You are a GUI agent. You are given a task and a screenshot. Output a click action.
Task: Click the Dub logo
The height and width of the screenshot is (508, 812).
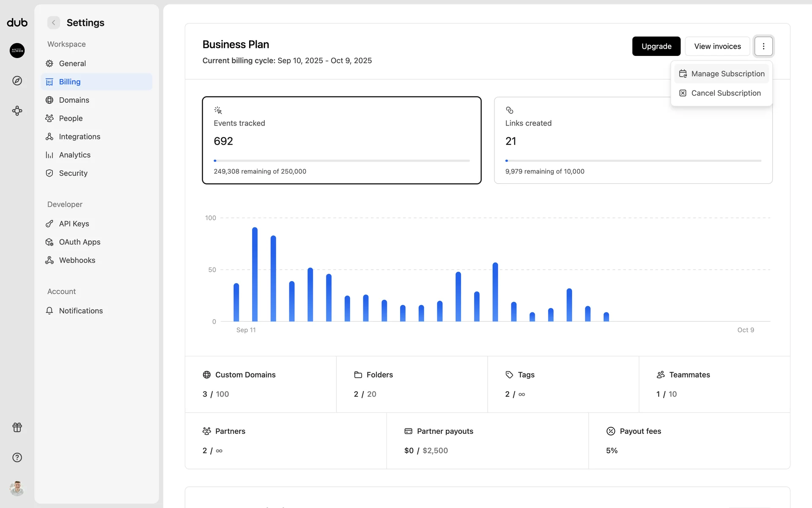[x=17, y=22]
